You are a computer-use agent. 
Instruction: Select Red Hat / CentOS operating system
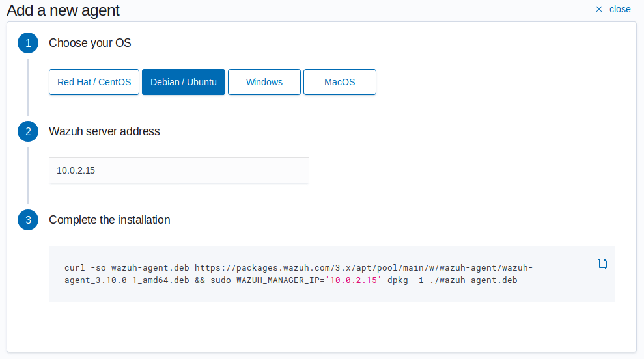(x=94, y=82)
